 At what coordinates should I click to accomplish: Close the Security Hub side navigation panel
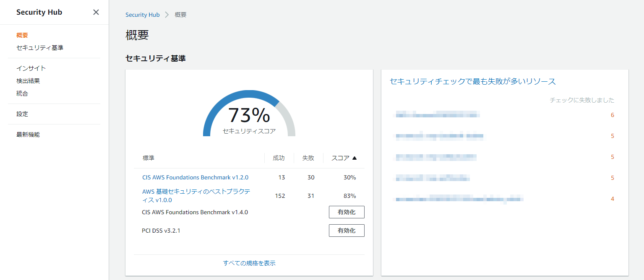click(96, 12)
